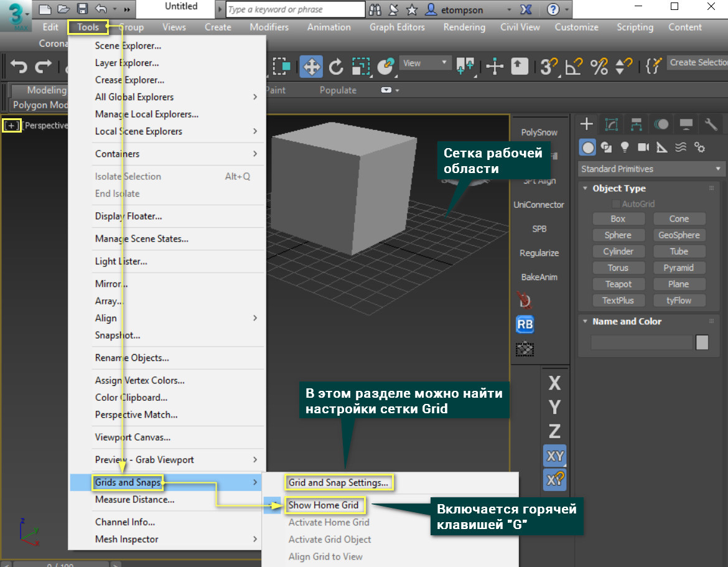Open the Modify panel tab
This screenshot has height=567, width=728.
[x=611, y=124]
